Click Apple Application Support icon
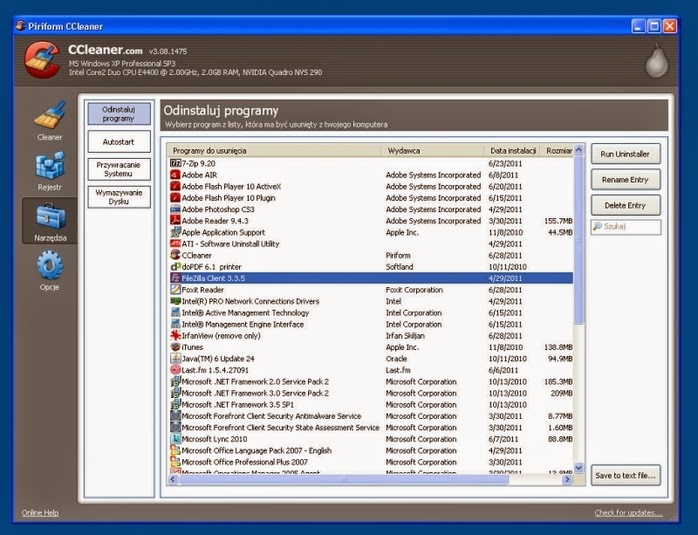Screen dimensions: 698x535 click(175, 232)
